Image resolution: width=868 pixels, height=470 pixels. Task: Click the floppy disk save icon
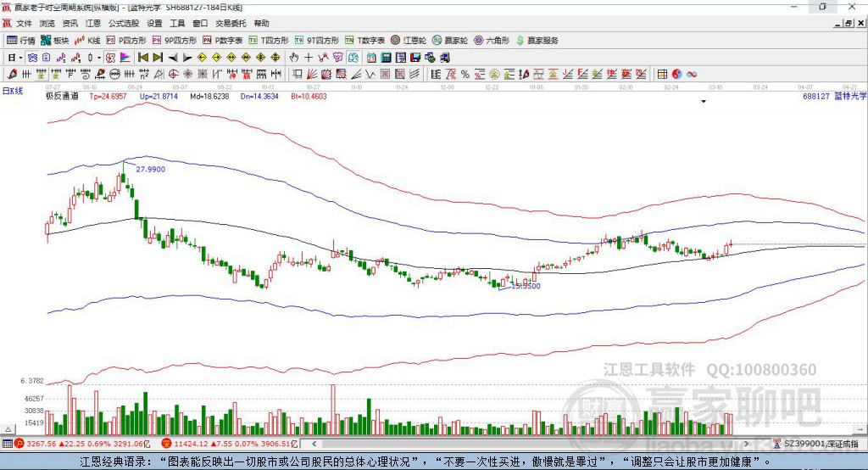tap(415, 58)
